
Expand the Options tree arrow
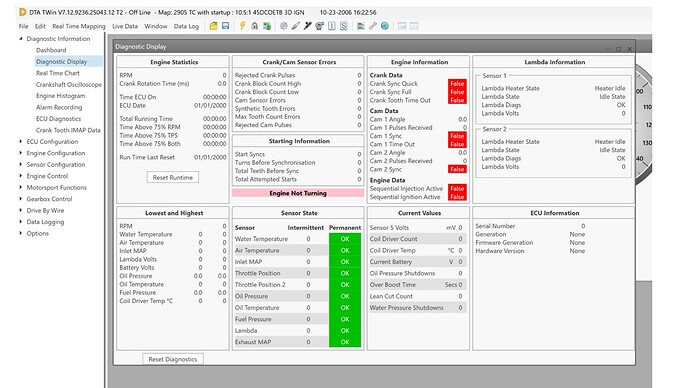21,233
